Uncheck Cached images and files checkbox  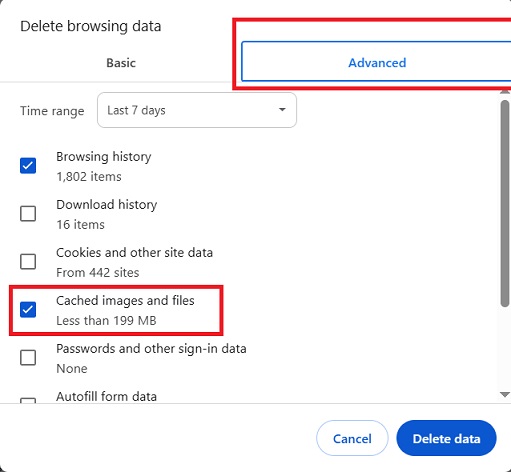click(x=28, y=310)
